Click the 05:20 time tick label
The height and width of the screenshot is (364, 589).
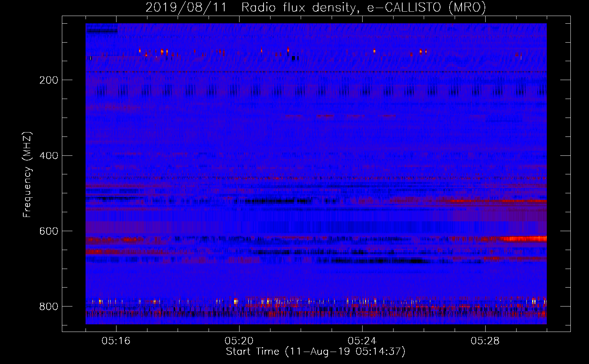click(239, 341)
